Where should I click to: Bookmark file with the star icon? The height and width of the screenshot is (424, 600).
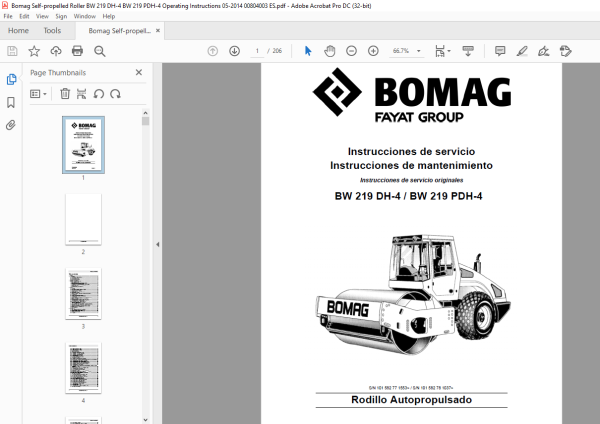(34, 51)
